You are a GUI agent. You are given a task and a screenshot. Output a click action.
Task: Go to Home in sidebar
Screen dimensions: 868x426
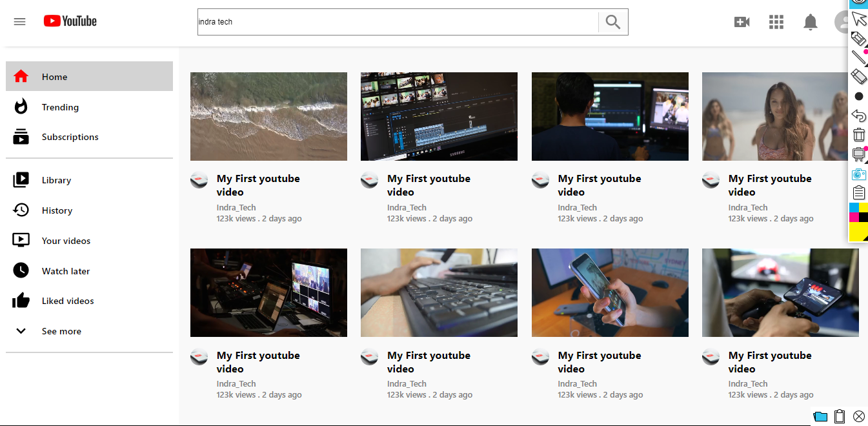pyautogui.click(x=89, y=76)
